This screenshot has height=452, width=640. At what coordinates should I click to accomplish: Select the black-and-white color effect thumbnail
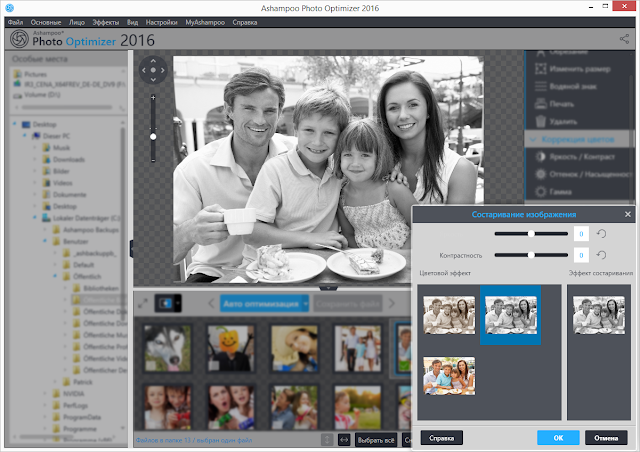[511, 315]
